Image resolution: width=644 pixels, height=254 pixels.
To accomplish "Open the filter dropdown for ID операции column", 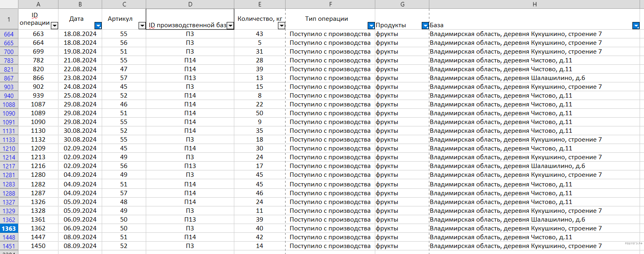I will click(55, 26).
